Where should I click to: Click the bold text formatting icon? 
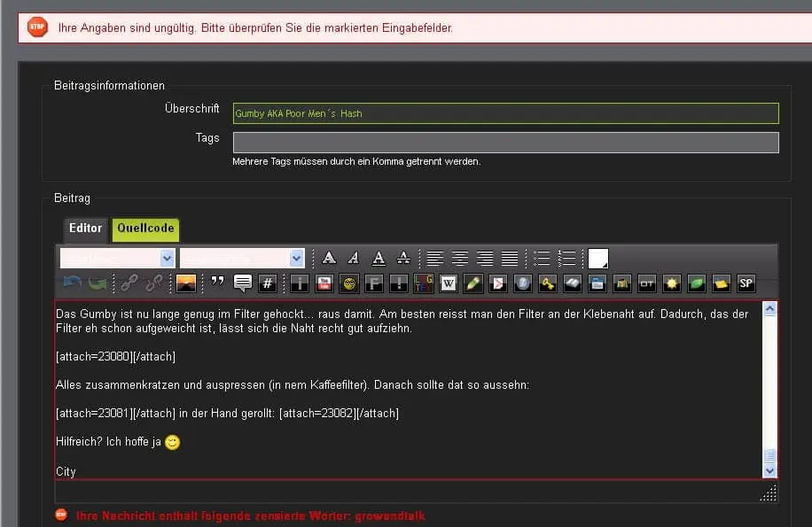tap(329, 258)
